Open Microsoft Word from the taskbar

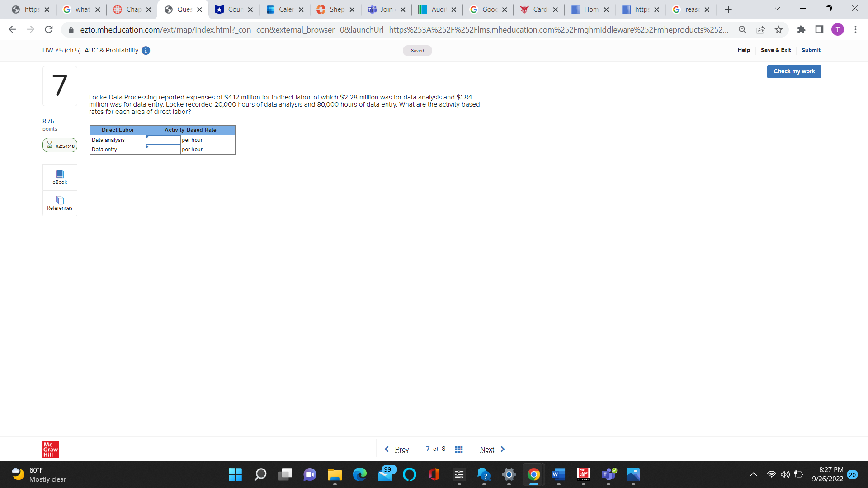558,474
